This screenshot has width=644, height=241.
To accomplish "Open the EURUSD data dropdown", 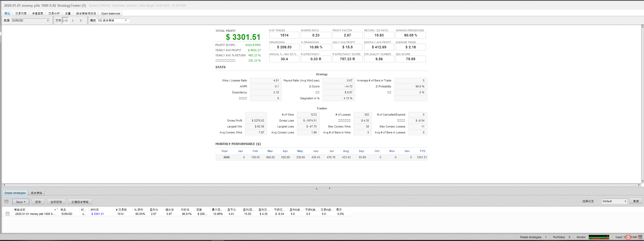I will (31, 20).
